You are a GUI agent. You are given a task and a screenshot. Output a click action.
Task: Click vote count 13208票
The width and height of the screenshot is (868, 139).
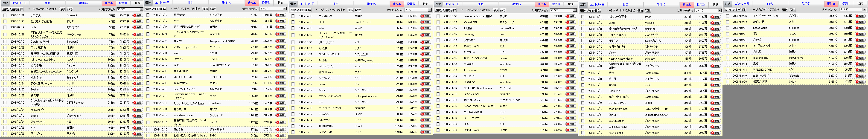(412, 54)
